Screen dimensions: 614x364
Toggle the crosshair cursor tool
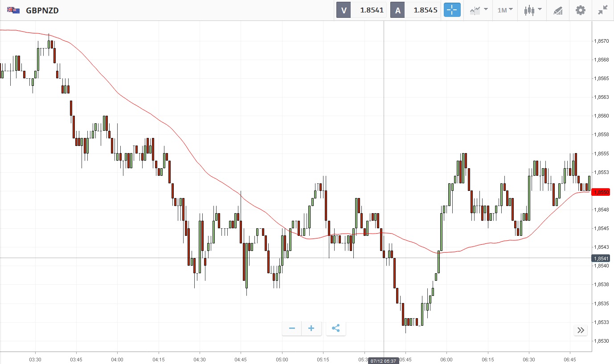[452, 10]
